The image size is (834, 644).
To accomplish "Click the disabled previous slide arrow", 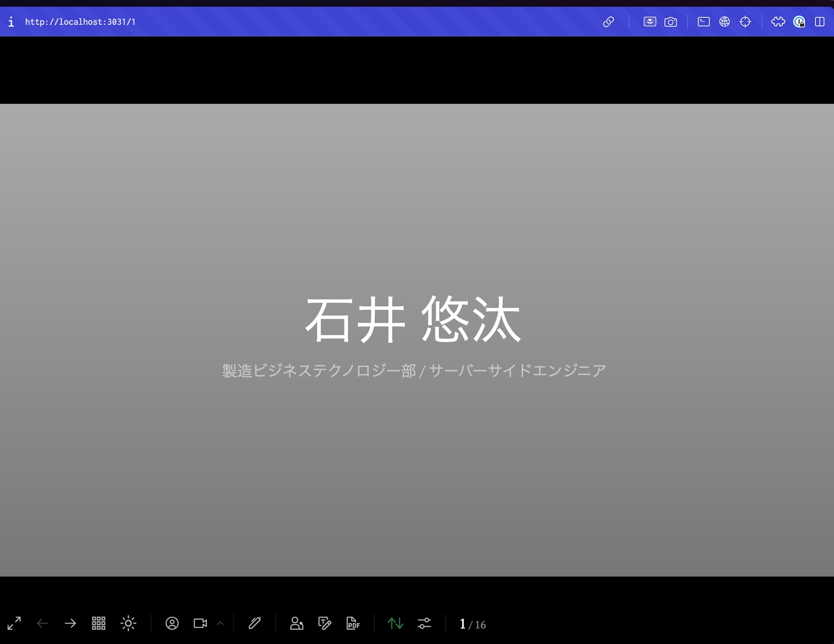I will pyautogui.click(x=43, y=624).
